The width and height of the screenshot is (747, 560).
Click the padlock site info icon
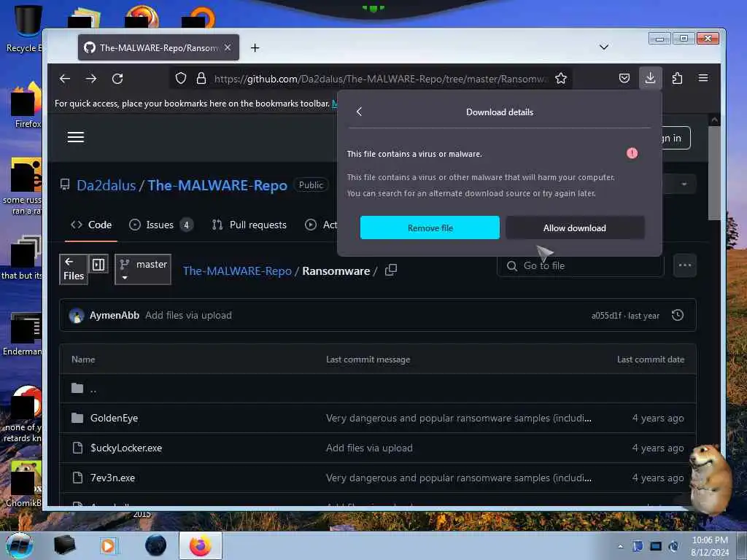(201, 78)
